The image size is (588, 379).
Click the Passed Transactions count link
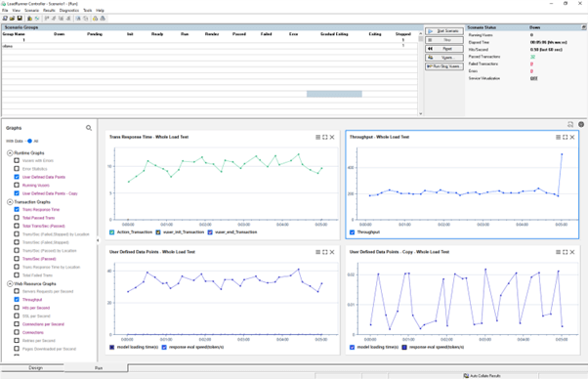(x=532, y=57)
